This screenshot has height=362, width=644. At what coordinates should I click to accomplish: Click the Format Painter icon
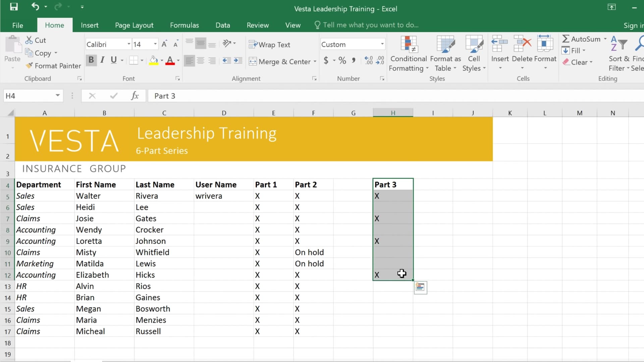[x=30, y=66]
